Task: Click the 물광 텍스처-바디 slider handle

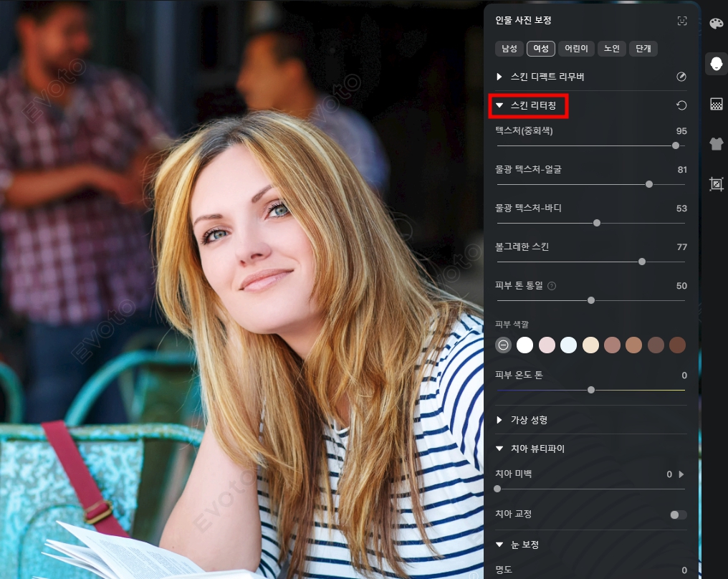Action: tap(597, 223)
